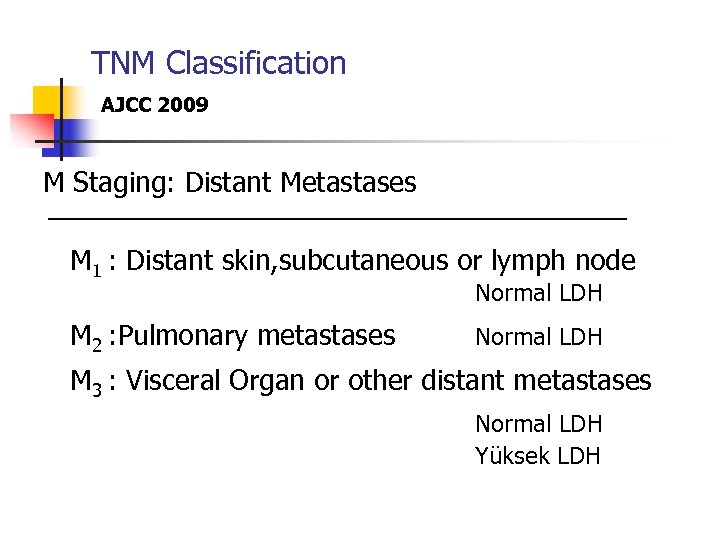Select "Visceral Organ or other distant metastases" text

tap(390, 381)
